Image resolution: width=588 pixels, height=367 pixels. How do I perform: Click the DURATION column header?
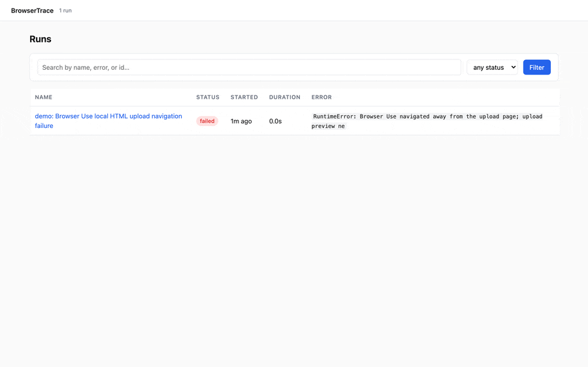click(x=285, y=97)
